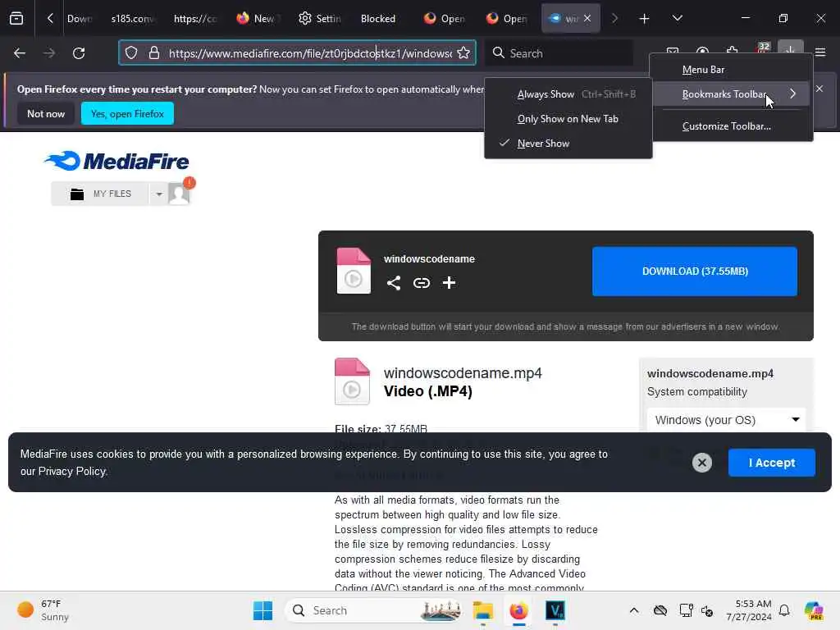The width and height of the screenshot is (840, 630).
Task: Focus the Firefox Search box
Action: pos(559,53)
